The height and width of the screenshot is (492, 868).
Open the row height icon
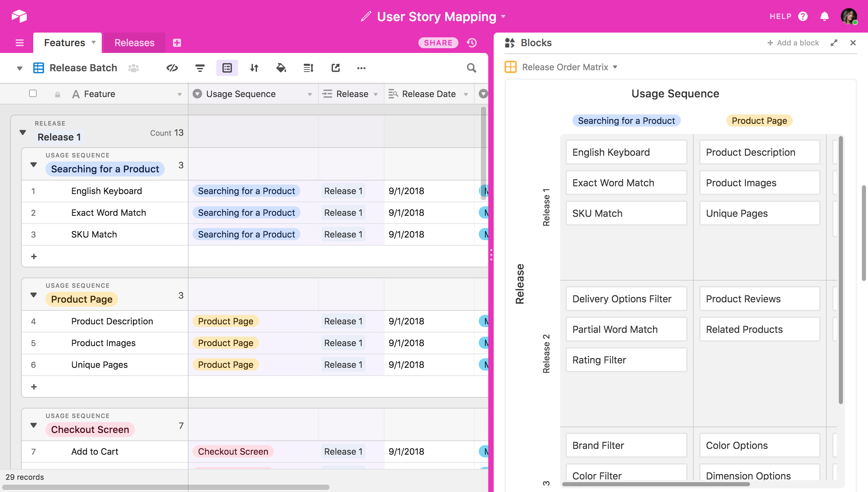point(308,68)
